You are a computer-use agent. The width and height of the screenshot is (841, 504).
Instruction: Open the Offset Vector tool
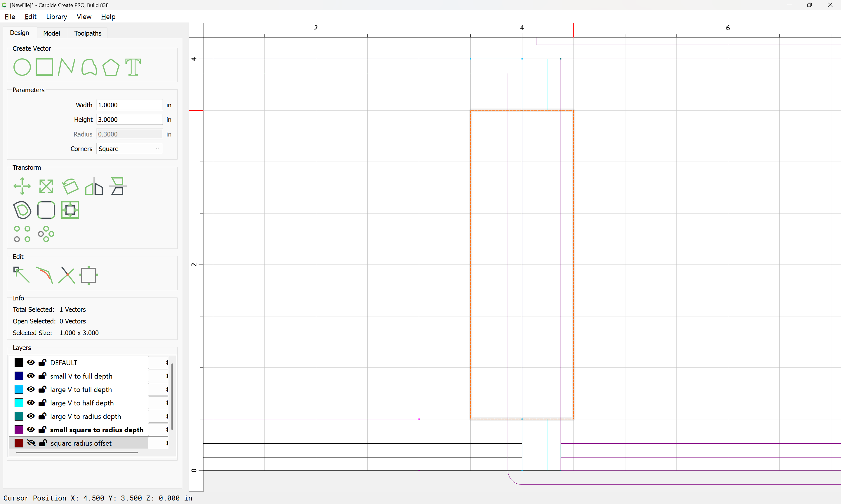pyautogui.click(x=22, y=210)
